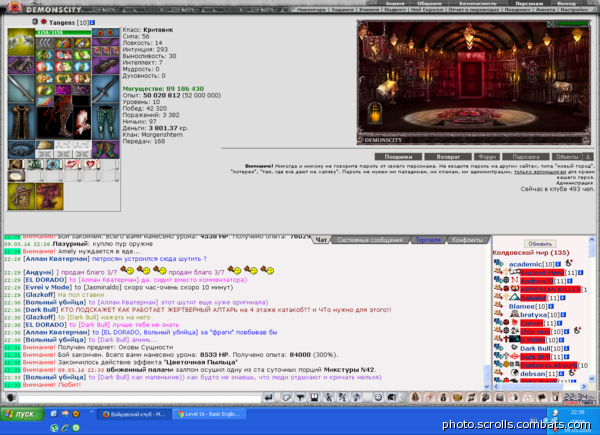
Task: Open the Windows пуск Start button
Action: tap(22, 414)
